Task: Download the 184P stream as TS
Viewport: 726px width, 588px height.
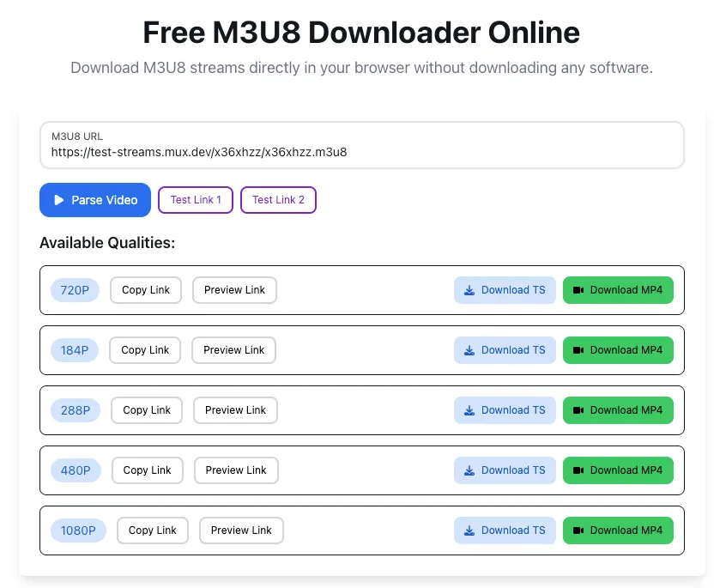Action: tap(505, 350)
